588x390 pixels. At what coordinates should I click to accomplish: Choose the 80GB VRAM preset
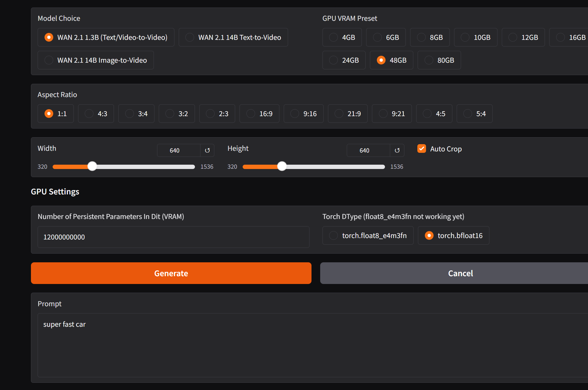(429, 60)
